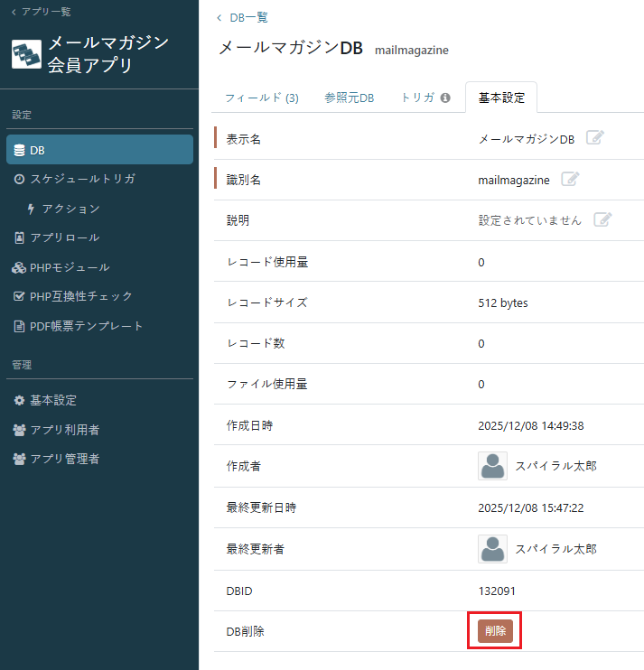Click the app logo icon in sidebar header
Image resolution: width=644 pixels, height=670 pixels.
coord(26,53)
